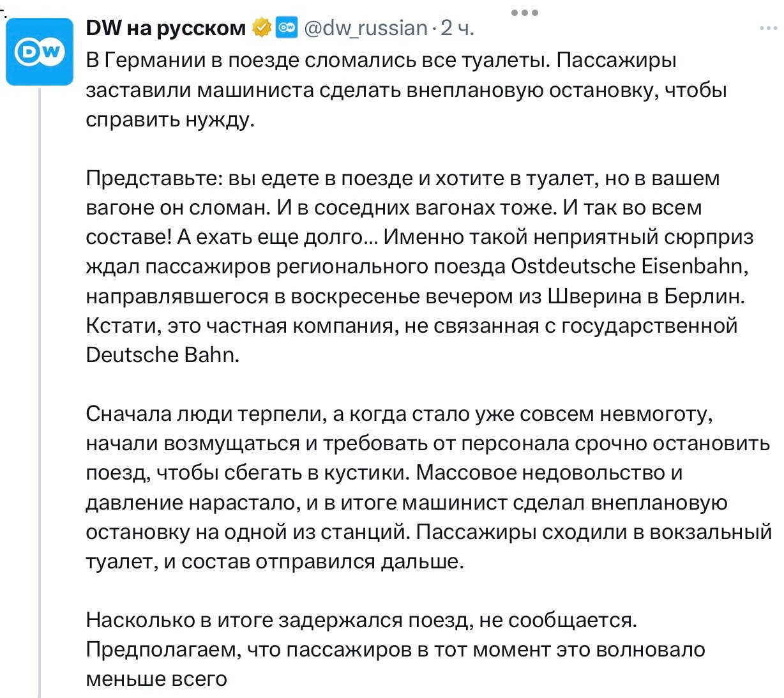Open the faded more-options dots at top right
The image size is (784, 698).
(768, 29)
